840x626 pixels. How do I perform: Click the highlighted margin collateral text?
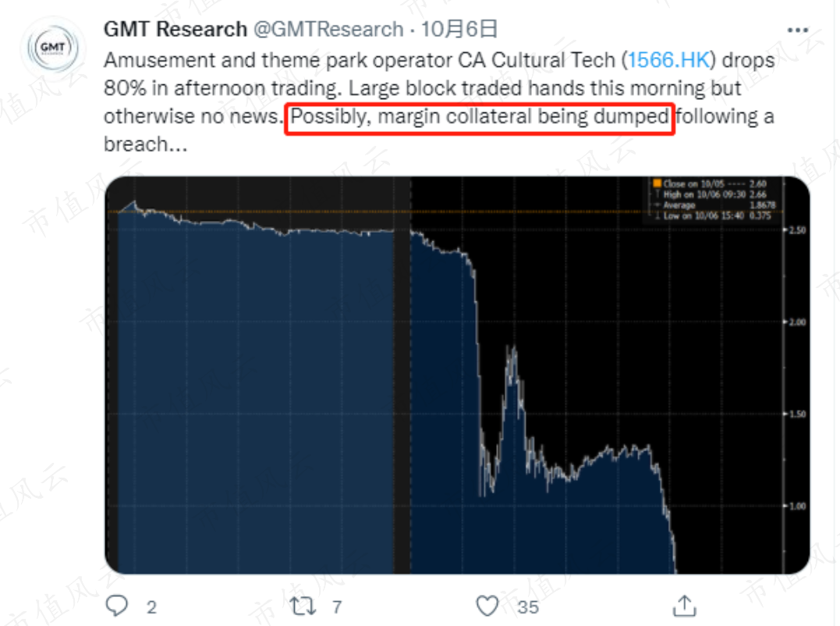pyautogui.click(x=480, y=116)
